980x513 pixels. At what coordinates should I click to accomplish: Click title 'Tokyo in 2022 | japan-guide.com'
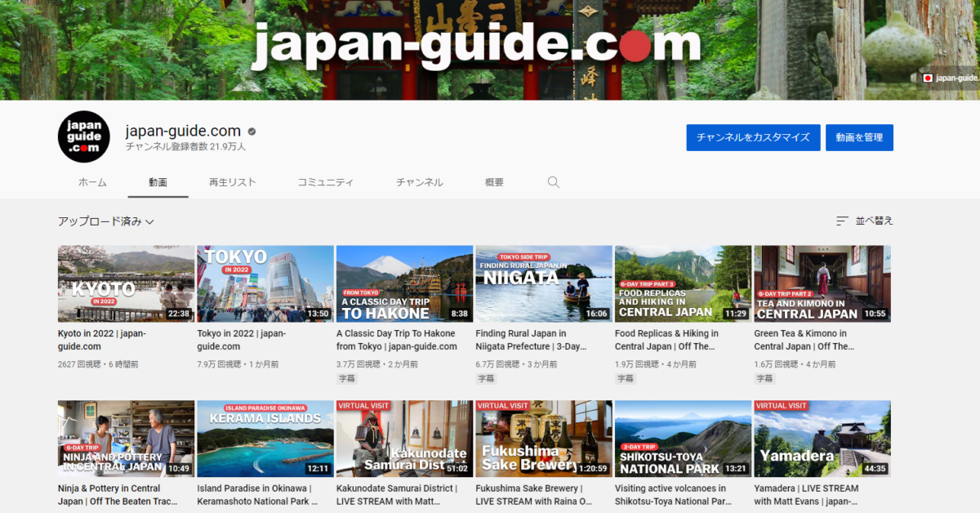coord(241,340)
